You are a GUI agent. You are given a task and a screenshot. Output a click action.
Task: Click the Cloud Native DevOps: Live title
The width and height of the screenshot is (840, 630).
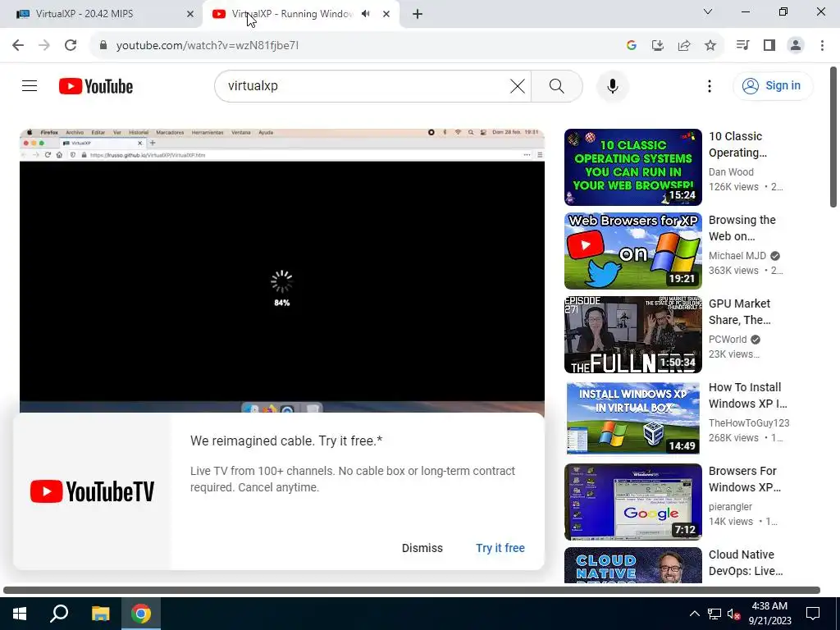746,563
